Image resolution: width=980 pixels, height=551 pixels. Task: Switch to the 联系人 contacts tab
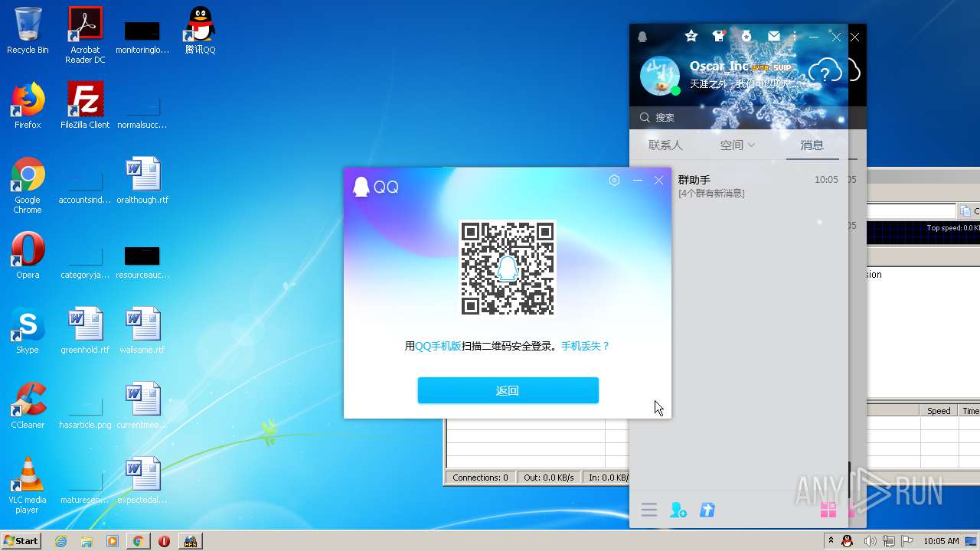[x=665, y=145]
